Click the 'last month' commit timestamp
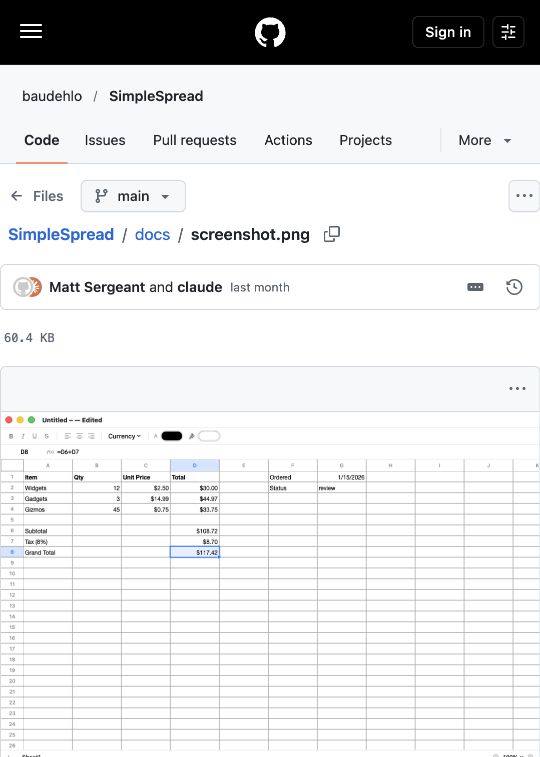This screenshot has width=540, height=757. (260, 287)
